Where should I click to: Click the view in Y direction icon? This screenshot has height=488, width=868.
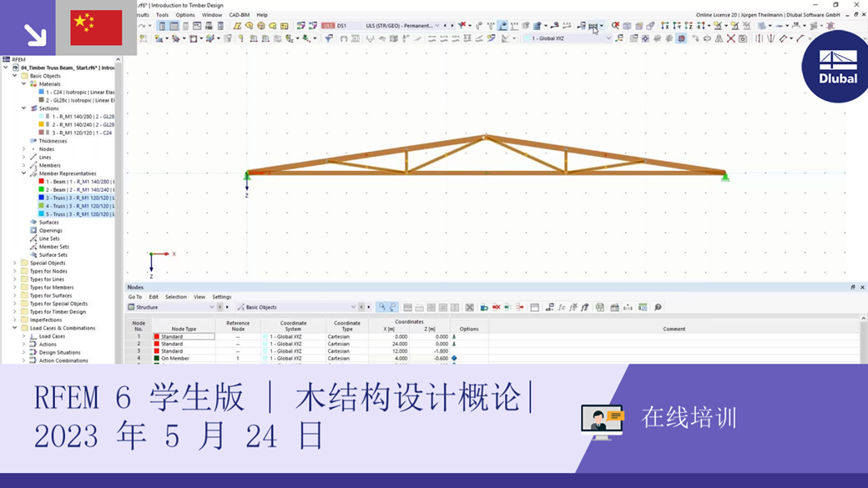[677, 26]
